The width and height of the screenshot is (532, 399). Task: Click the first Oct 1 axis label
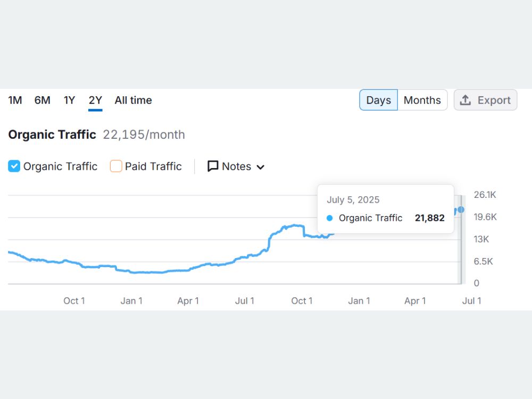74,301
